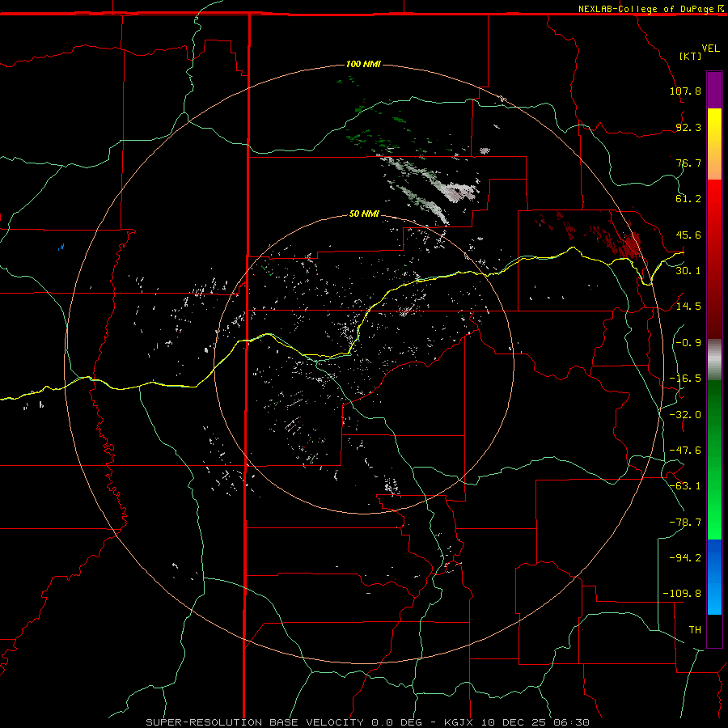The width and height of the screenshot is (728, 728).
Task: Pick the blue segment of the velocity scale
Action: point(714,577)
